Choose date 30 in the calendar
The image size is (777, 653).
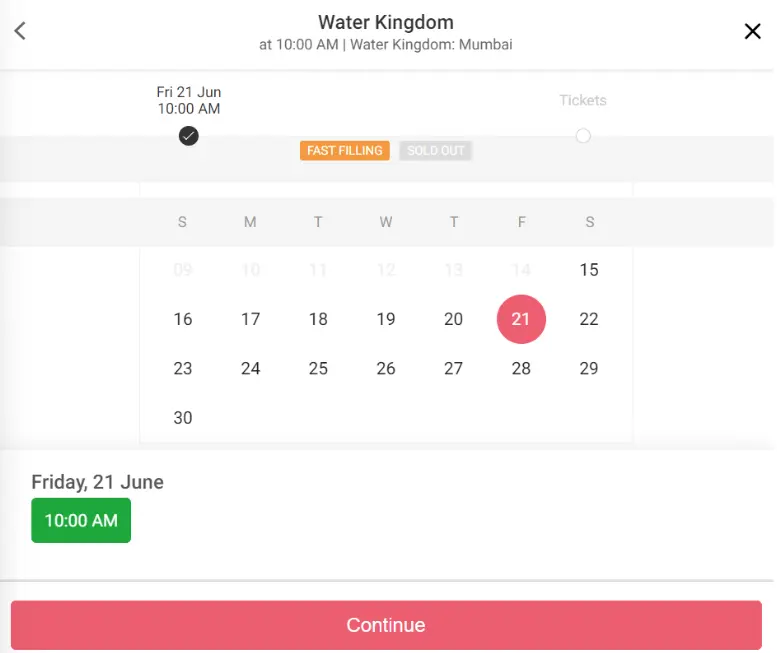click(x=182, y=418)
